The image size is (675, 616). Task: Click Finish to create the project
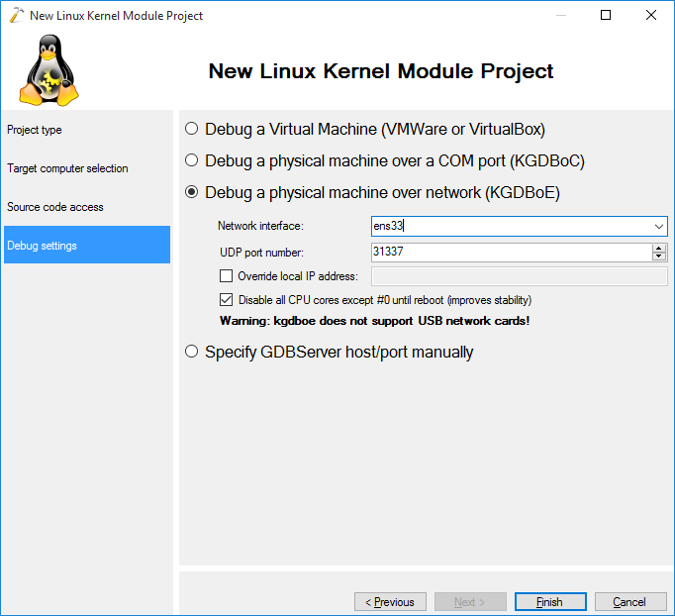(550, 602)
